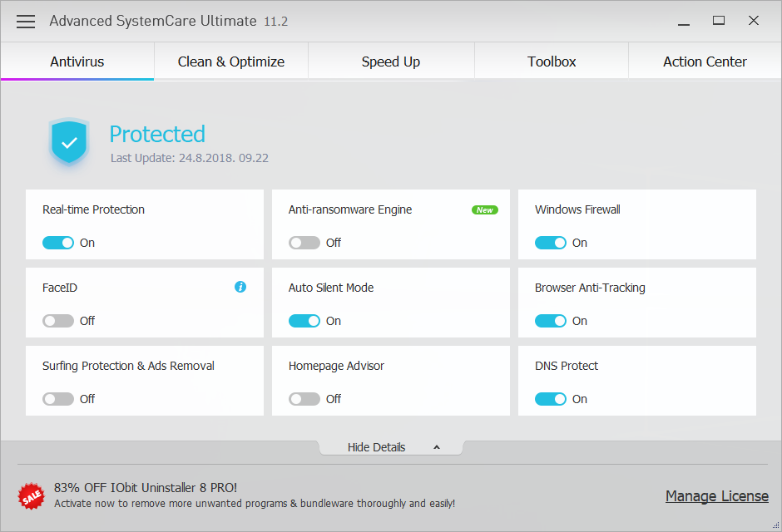782x532 pixels.
Task: Click the Surfing Protection & Ads Removal label
Action: [128, 366]
